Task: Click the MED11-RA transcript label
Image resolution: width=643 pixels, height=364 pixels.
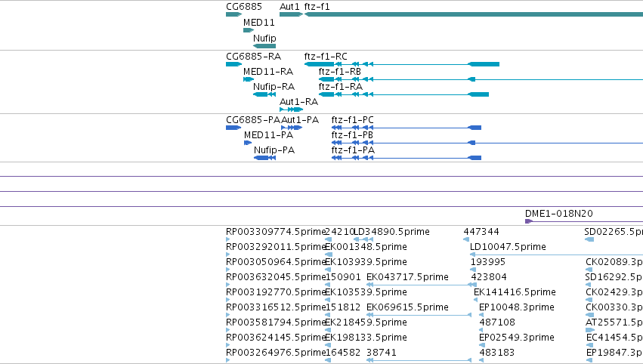Action: pos(268,71)
